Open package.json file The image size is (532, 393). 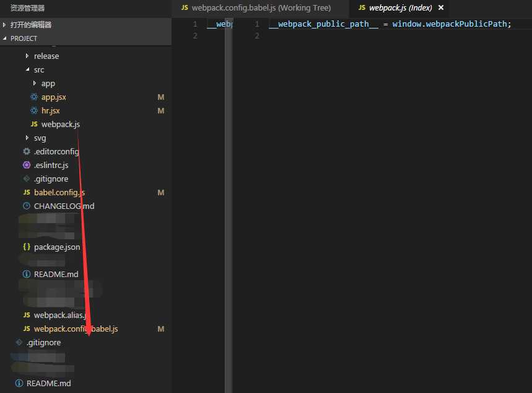coord(57,247)
